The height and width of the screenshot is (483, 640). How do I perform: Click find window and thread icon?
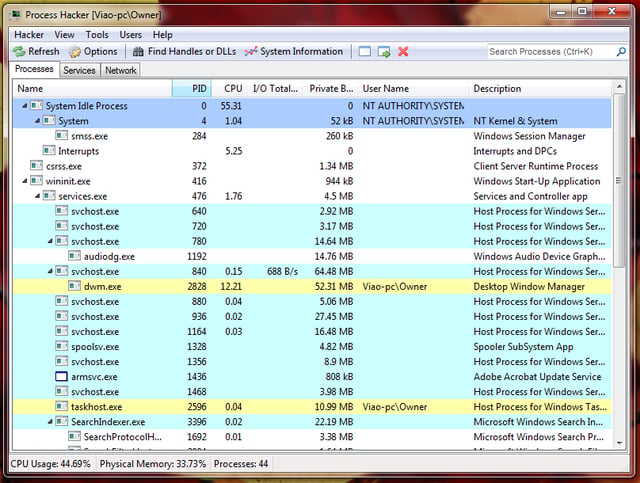pos(384,52)
